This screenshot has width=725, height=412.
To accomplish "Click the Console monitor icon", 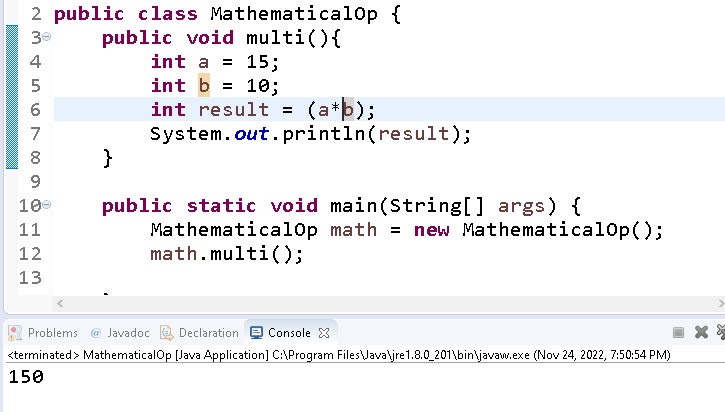I will [x=257, y=332].
